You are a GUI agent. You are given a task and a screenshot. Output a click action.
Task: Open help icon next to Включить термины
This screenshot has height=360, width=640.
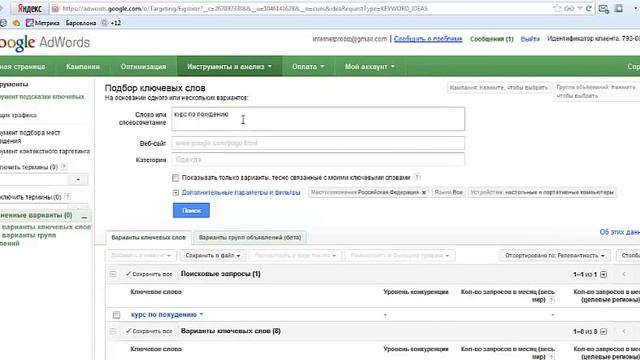pyautogui.click(x=64, y=167)
